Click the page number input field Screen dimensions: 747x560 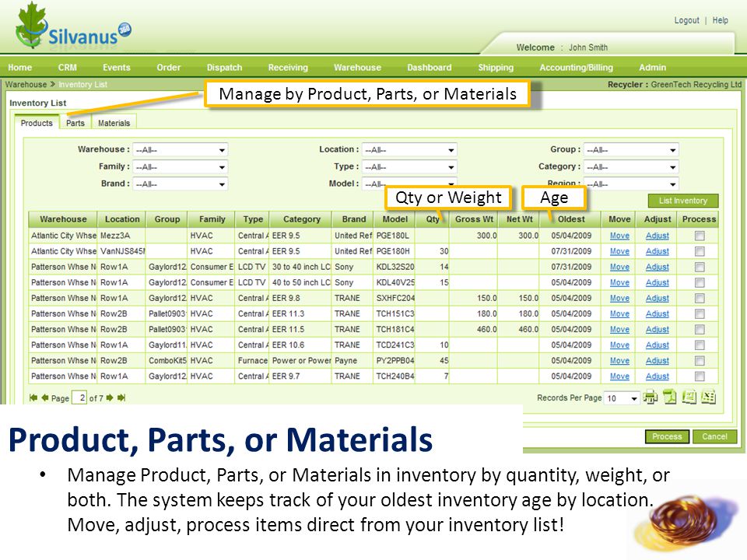(79, 397)
